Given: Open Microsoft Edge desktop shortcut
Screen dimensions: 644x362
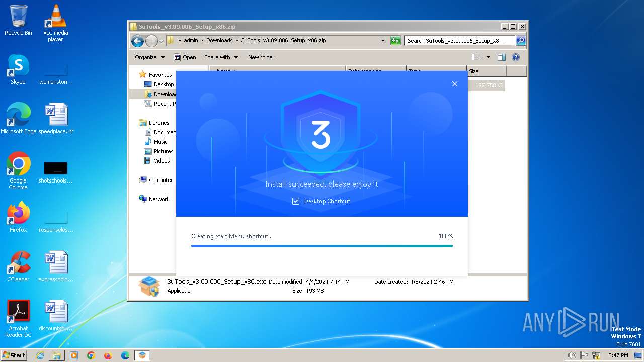Looking at the screenshot, I should click(x=19, y=119).
